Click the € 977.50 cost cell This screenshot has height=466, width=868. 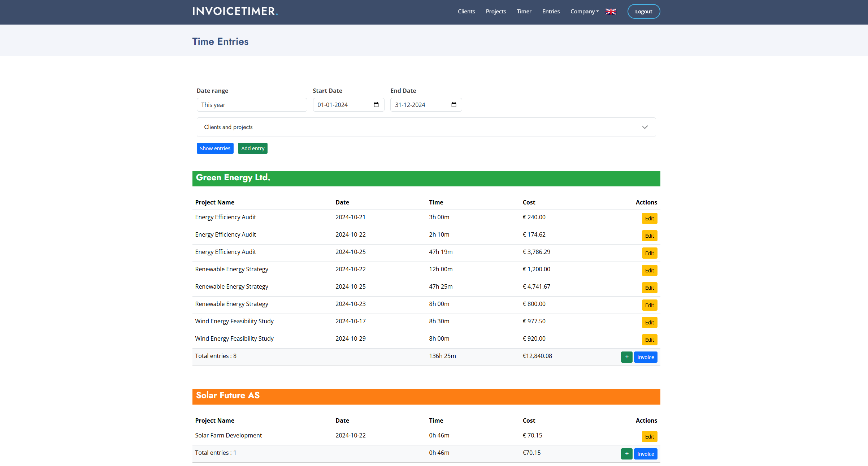(x=534, y=321)
